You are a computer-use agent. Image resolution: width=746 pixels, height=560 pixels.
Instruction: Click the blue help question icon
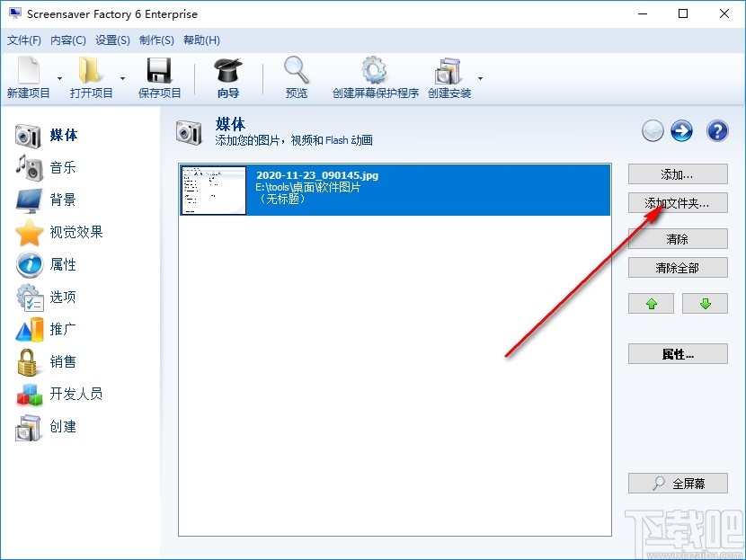[717, 131]
